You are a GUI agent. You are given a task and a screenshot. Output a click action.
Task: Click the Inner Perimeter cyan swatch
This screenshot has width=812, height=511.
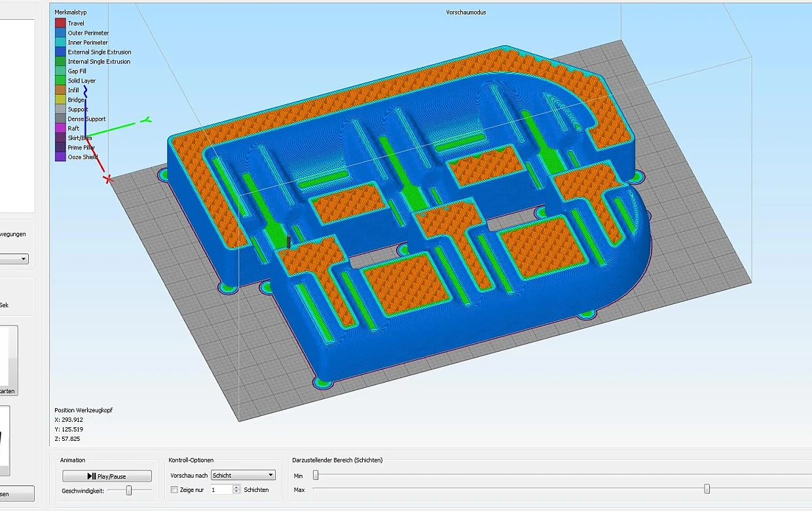[60, 43]
